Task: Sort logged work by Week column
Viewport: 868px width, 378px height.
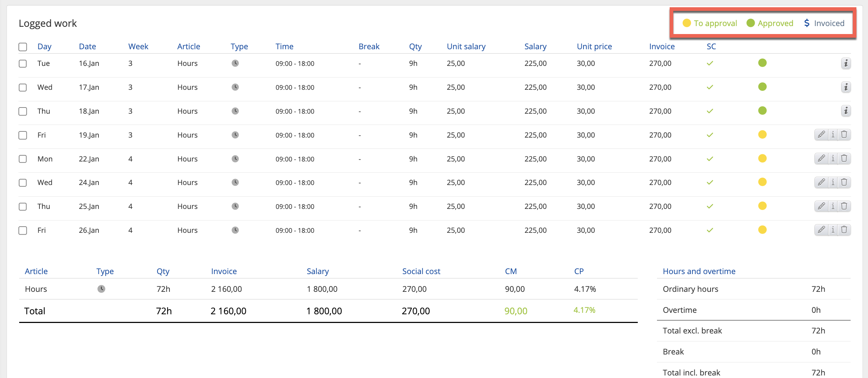Action: click(138, 46)
